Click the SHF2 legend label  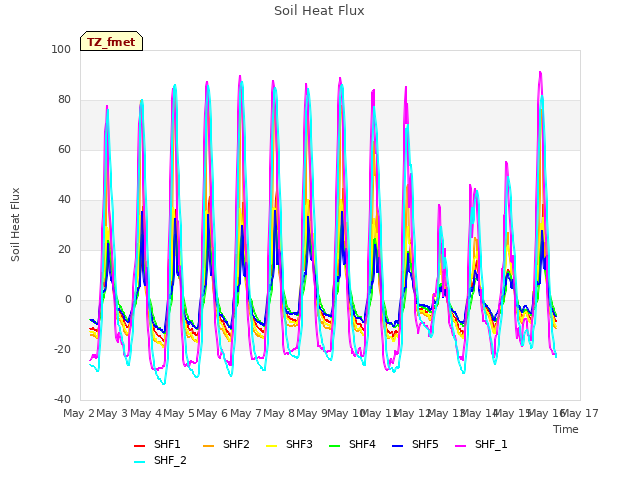(236, 444)
